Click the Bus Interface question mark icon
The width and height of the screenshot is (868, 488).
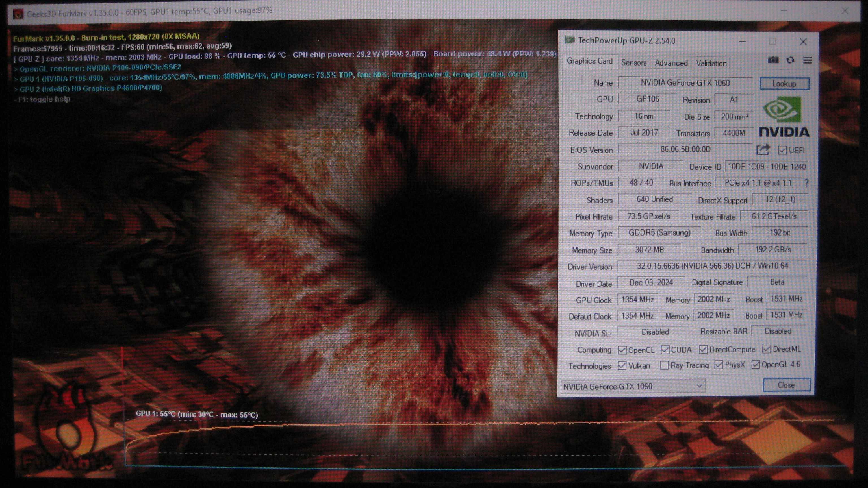pyautogui.click(x=806, y=183)
